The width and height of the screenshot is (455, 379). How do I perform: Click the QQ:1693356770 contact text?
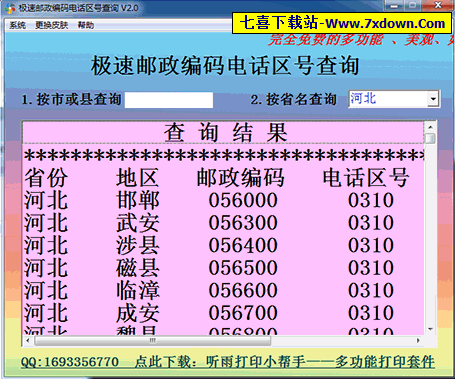point(70,362)
